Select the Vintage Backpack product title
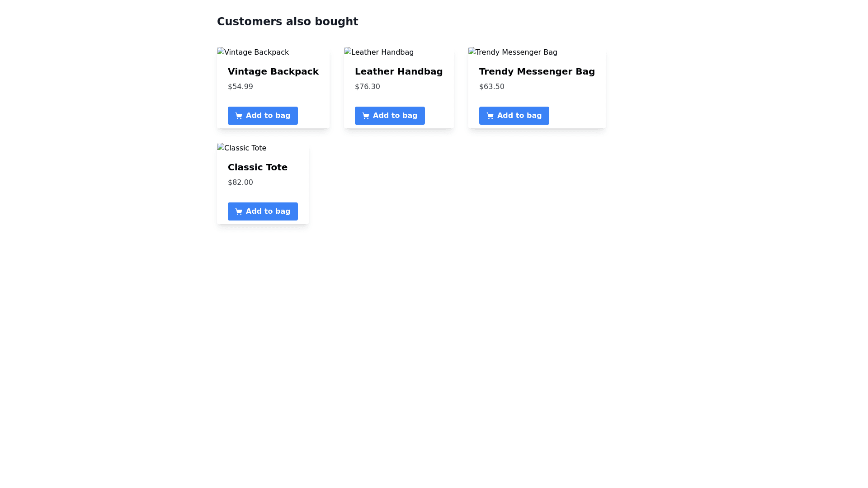The image size is (868, 488). [273, 71]
